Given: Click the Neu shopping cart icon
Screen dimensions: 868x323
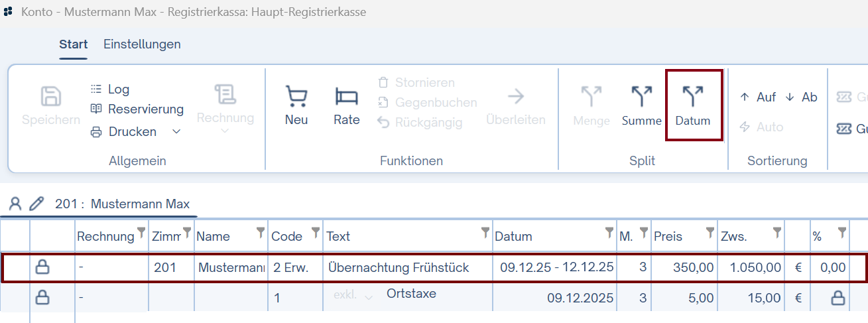Looking at the screenshot, I should (x=296, y=97).
